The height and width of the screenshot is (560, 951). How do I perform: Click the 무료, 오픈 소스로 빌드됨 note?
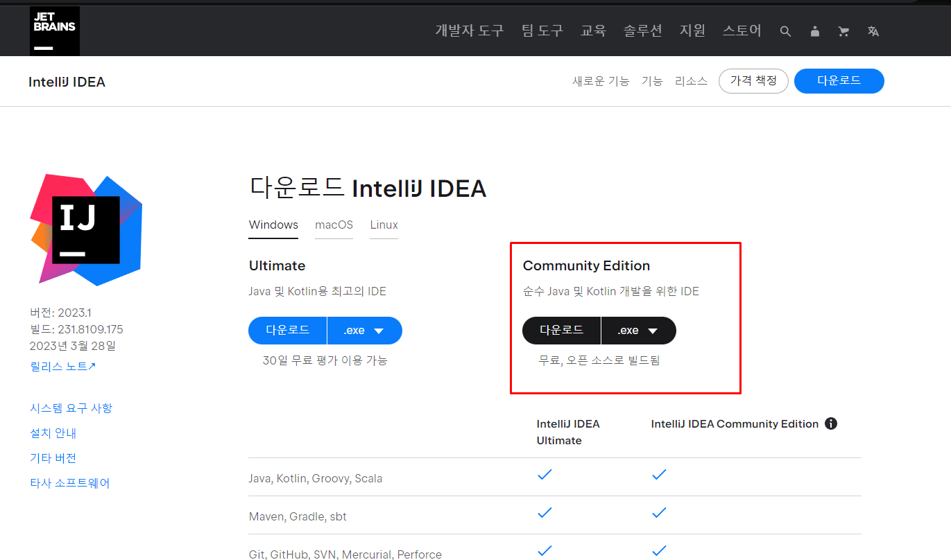(x=599, y=360)
